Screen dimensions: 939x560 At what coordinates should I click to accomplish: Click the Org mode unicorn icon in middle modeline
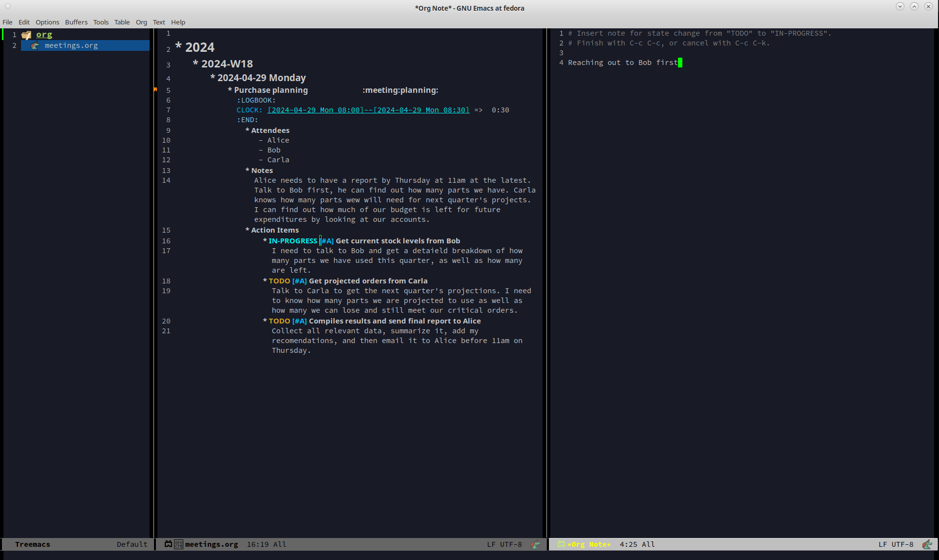[536, 544]
